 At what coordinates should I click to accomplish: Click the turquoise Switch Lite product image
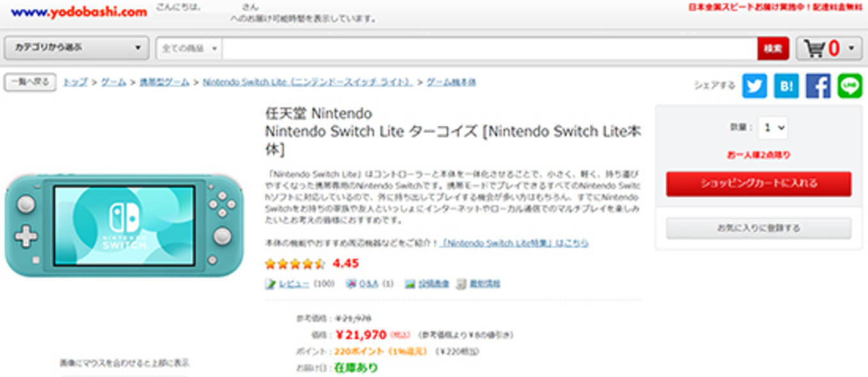pyautogui.click(x=124, y=224)
